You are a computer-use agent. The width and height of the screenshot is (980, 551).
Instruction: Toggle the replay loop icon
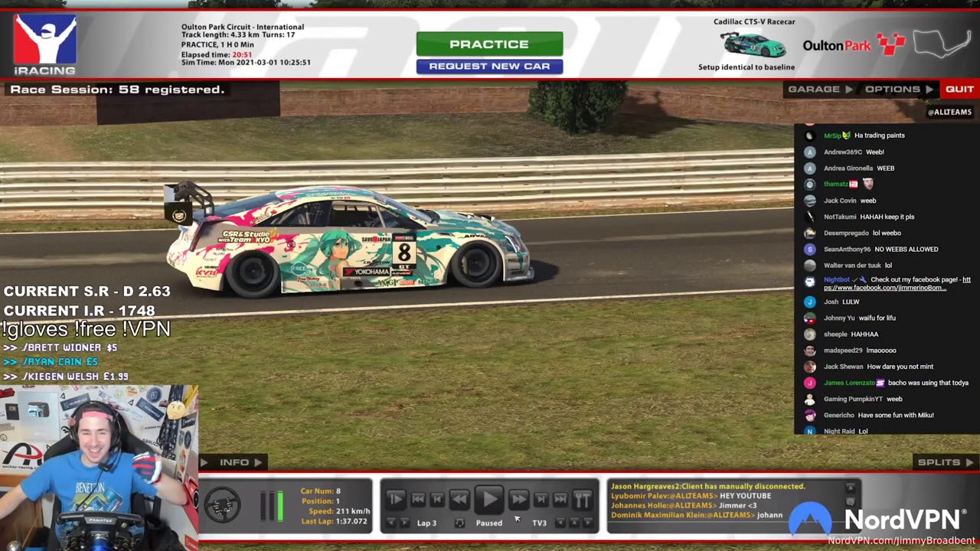tap(459, 523)
